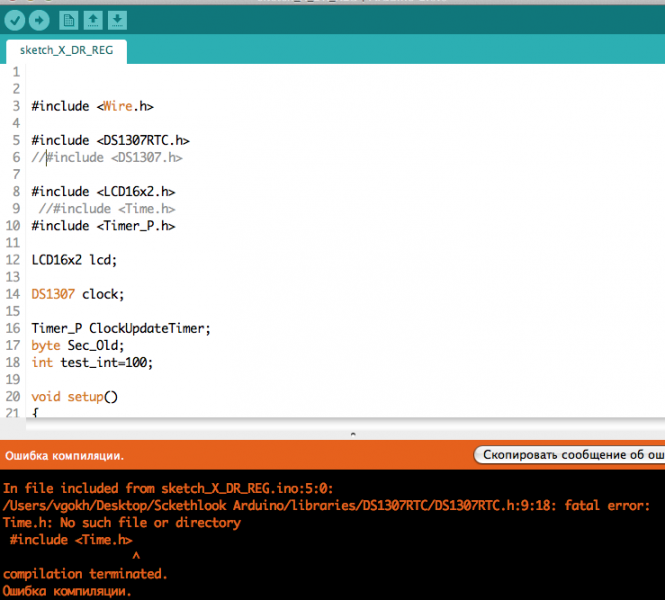
Task: Click the commented-out DS1307.h include line
Action: point(108,158)
